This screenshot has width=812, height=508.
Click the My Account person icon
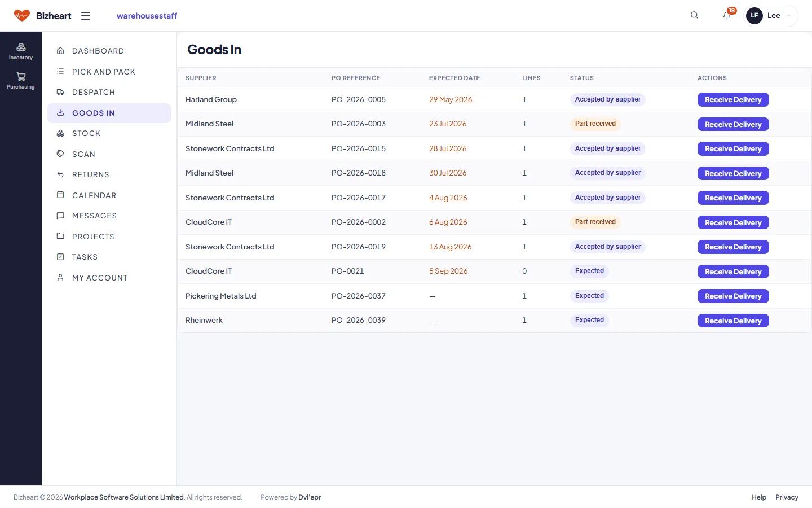(x=60, y=278)
